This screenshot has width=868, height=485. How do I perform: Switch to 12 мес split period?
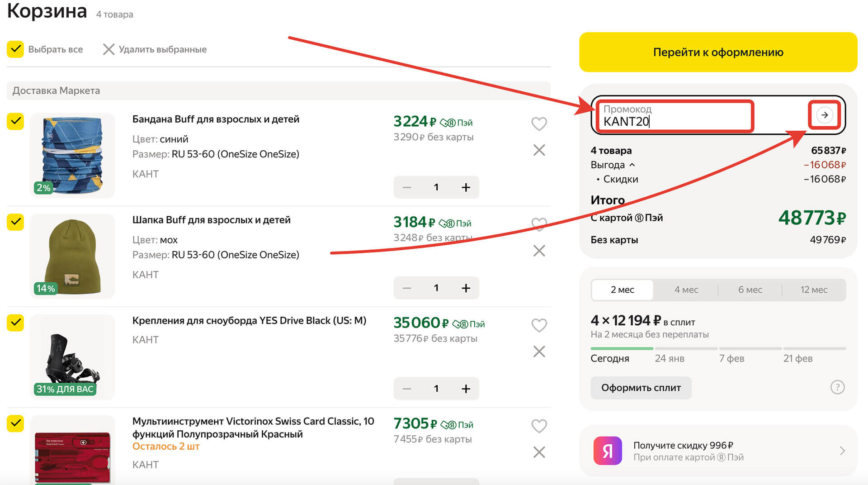pos(814,290)
